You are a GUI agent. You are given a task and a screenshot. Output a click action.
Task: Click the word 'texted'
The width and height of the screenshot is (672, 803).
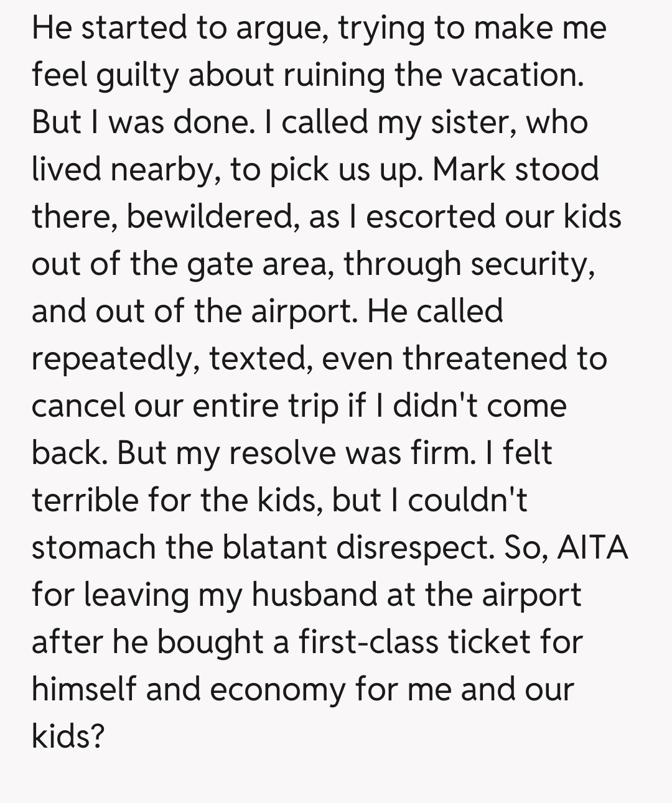tap(260, 359)
